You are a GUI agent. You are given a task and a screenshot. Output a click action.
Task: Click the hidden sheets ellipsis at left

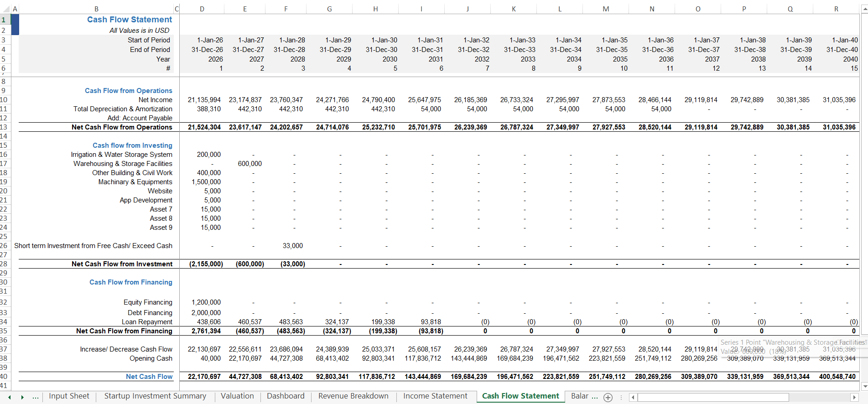click(x=36, y=397)
